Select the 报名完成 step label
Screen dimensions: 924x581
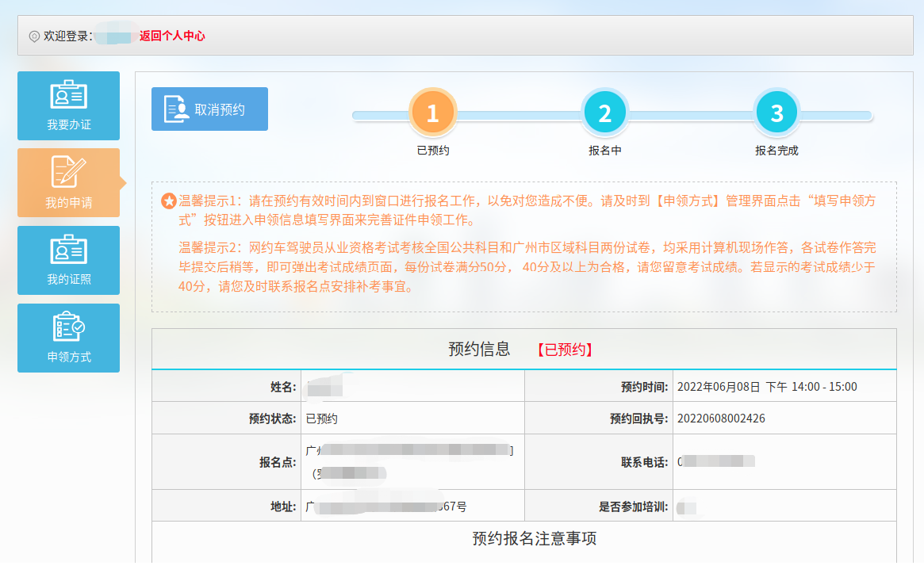pos(776,151)
